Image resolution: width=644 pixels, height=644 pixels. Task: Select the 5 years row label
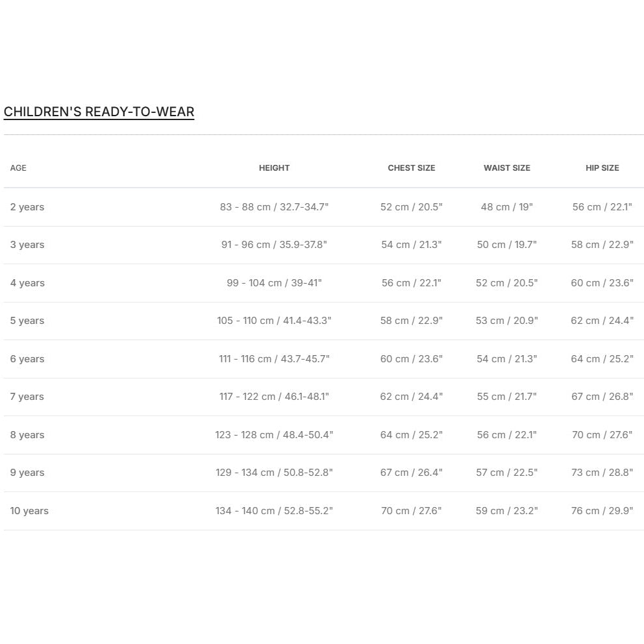coord(27,321)
